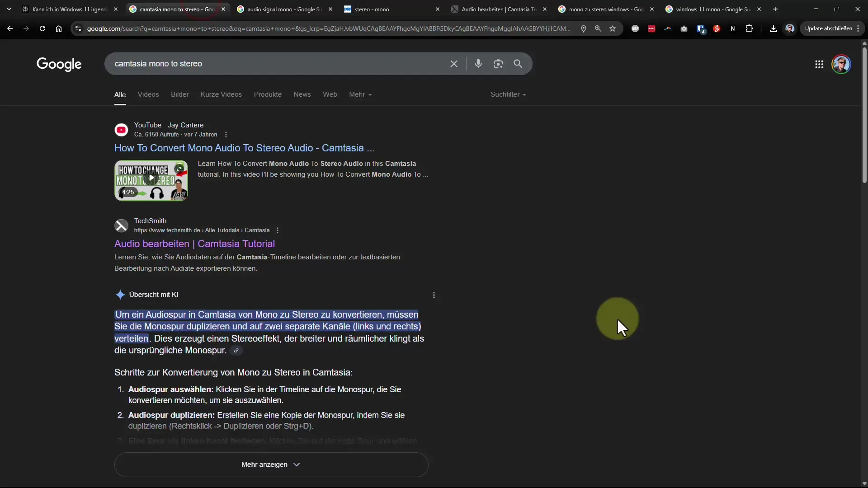868x488 pixels.
Task: Go back to previous page
Action: [10, 28]
